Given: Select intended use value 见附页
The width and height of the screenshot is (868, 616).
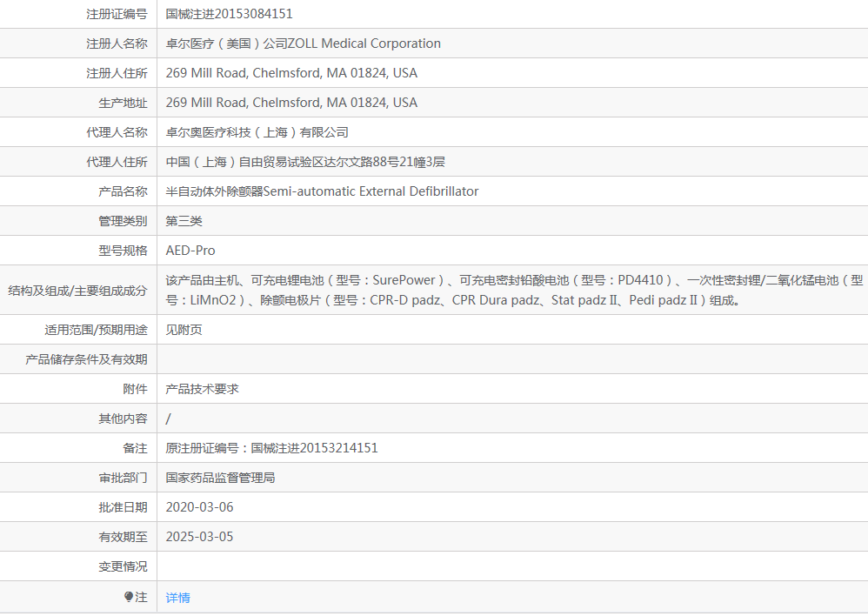Looking at the screenshot, I should click(184, 330).
